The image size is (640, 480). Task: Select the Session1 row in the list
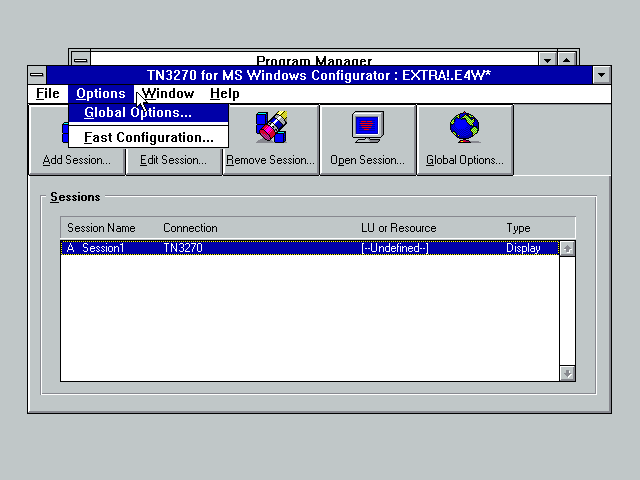click(310, 248)
